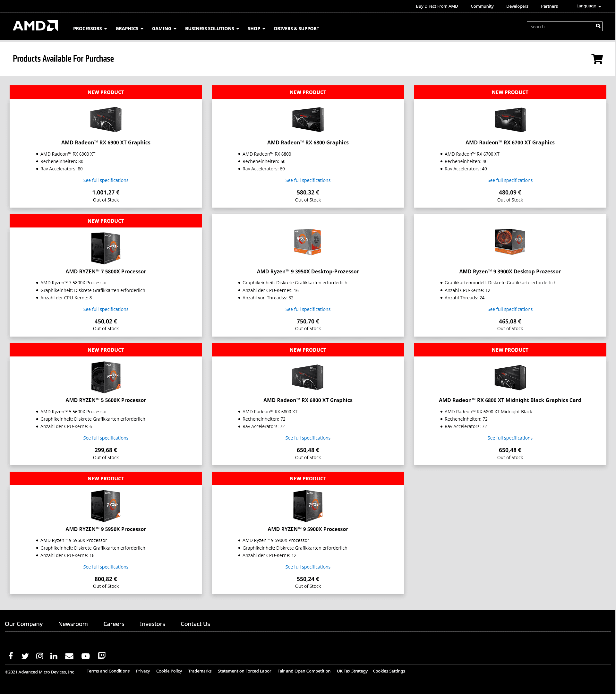Open the Privacy footer link

(143, 671)
